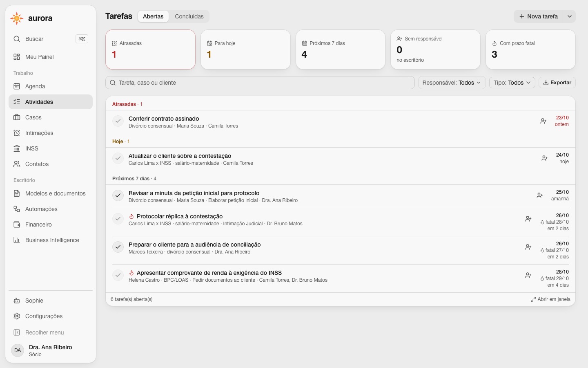Viewport: 588px width, 368px height.
Task: Open Agenda calendar icon in sidebar
Action: tap(17, 86)
